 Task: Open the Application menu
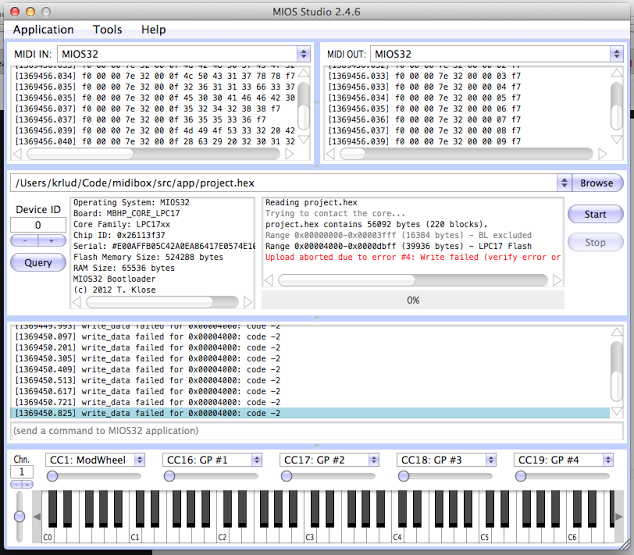[43, 30]
